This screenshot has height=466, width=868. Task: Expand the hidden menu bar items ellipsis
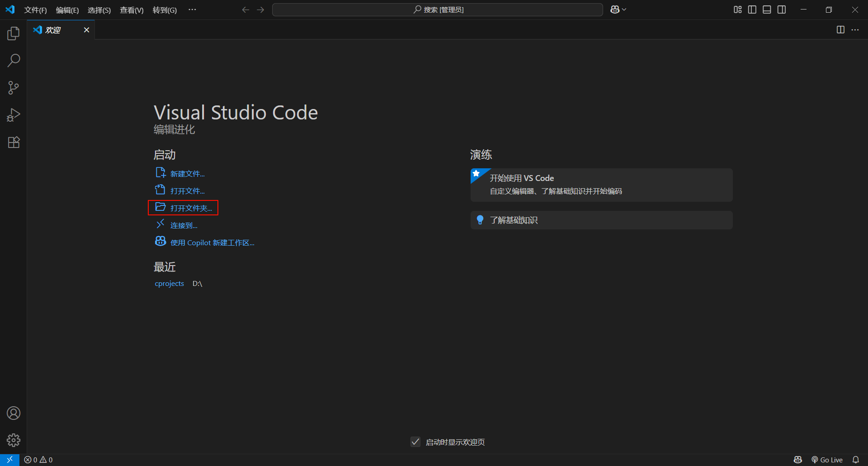[x=192, y=10]
